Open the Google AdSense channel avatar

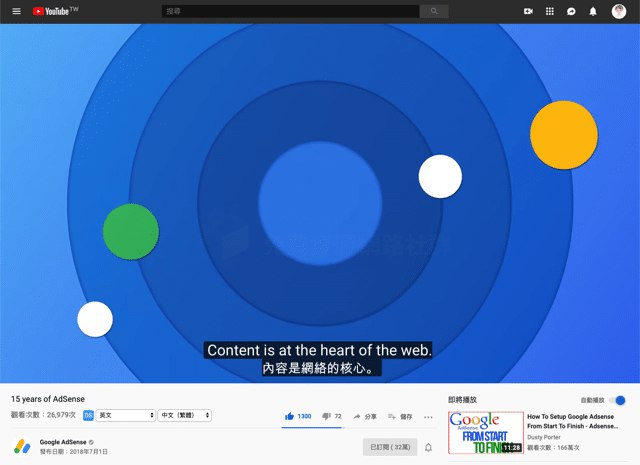tap(22, 447)
